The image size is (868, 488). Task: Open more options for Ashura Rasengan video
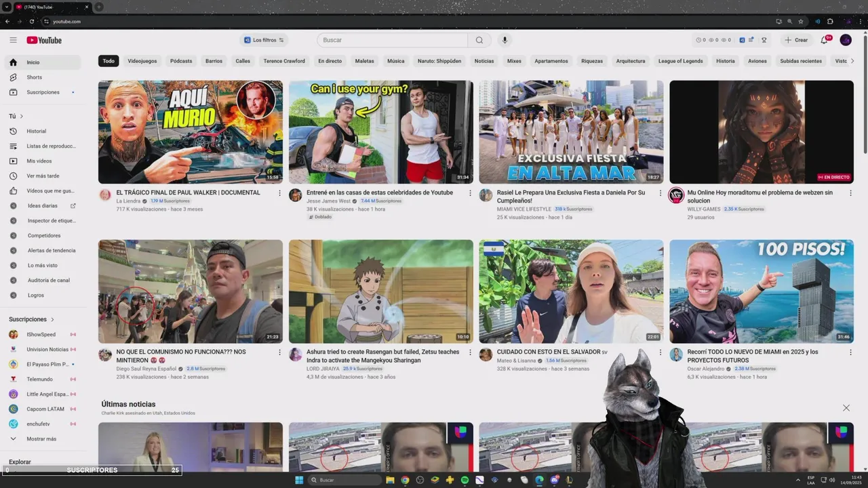click(470, 352)
